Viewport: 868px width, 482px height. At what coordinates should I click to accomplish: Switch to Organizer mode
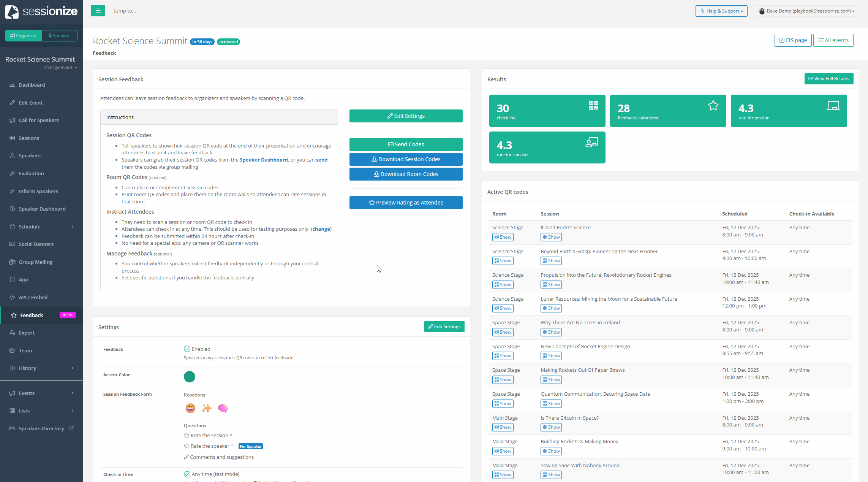(24, 36)
